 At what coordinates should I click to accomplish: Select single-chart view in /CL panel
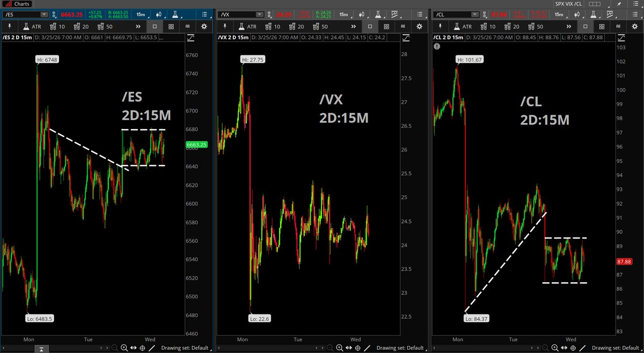[x=585, y=26]
